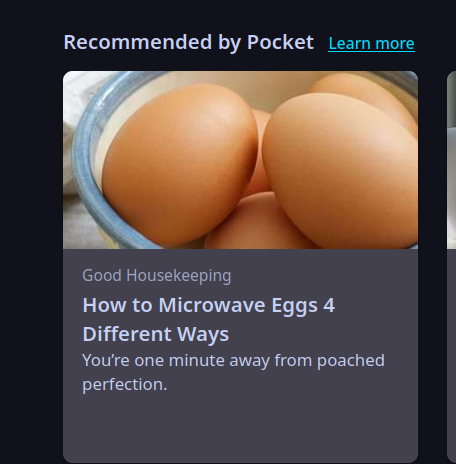Click the word perfection in description
456x464 pixels.
(x=124, y=385)
